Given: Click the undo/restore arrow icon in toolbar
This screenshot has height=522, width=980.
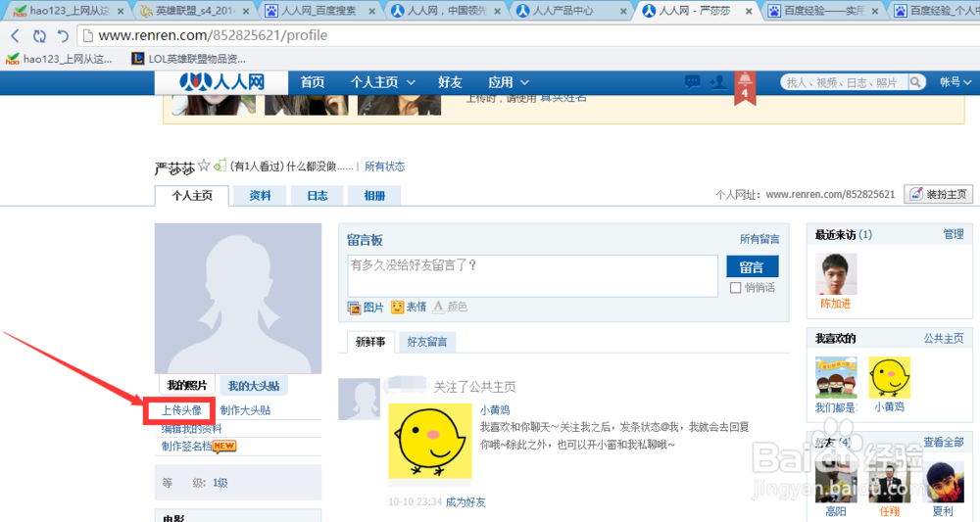Looking at the screenshot, I should pos(63,35).
